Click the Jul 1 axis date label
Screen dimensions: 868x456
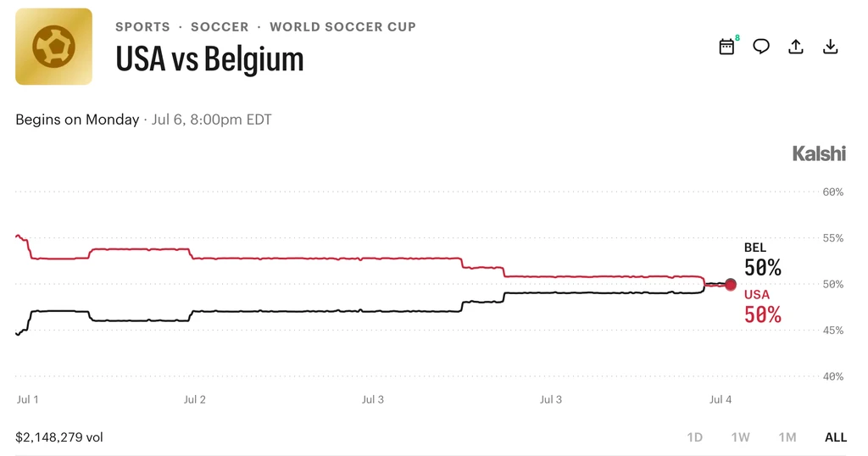[x=28, y=399]
